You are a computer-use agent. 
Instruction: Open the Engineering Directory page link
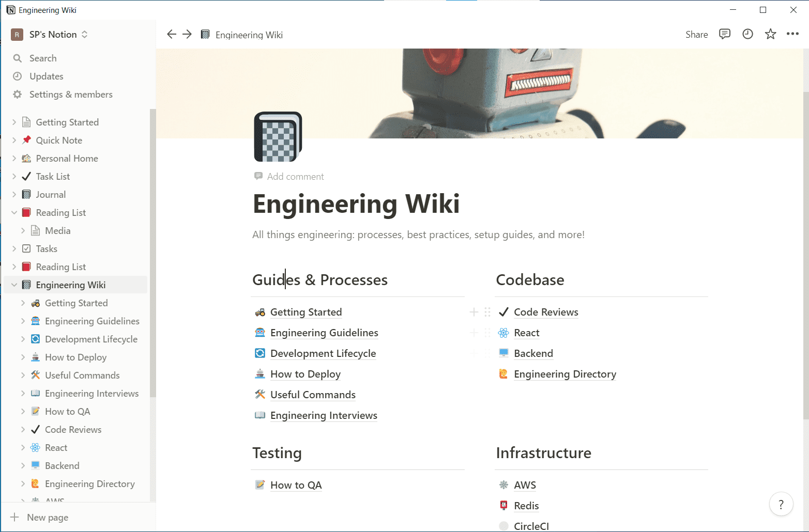[x=565, y=374]
